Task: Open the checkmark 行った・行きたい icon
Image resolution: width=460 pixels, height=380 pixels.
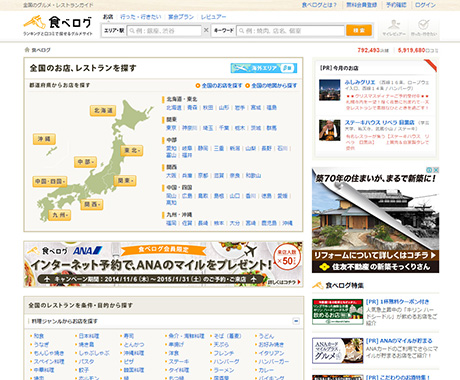Action: point(424,27)
